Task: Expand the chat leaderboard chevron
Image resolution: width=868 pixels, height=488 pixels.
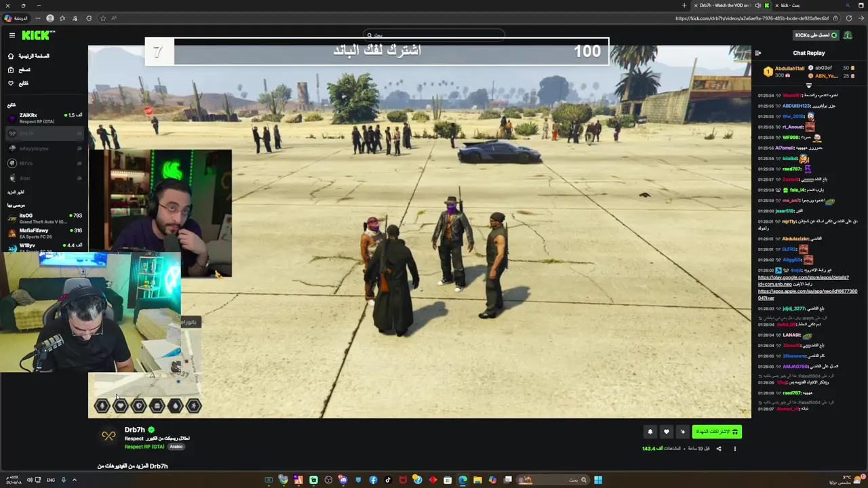Action: [809, 85]
